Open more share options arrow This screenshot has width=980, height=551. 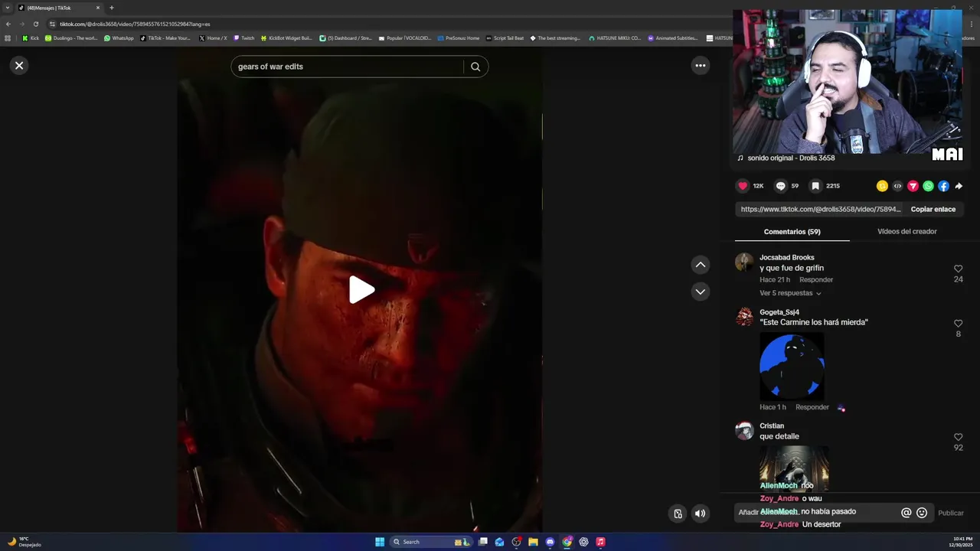(959, 186)
